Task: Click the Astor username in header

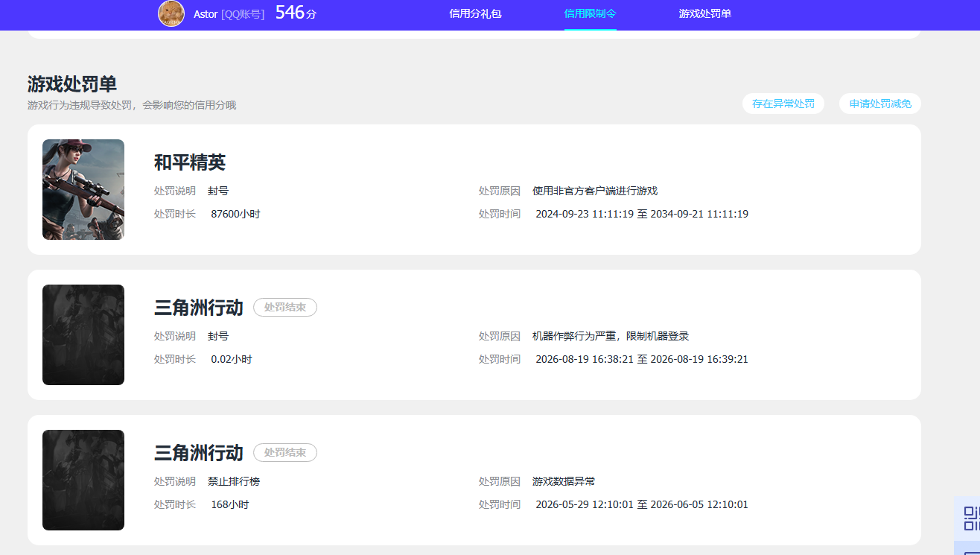Action: [x=206, y=14]
